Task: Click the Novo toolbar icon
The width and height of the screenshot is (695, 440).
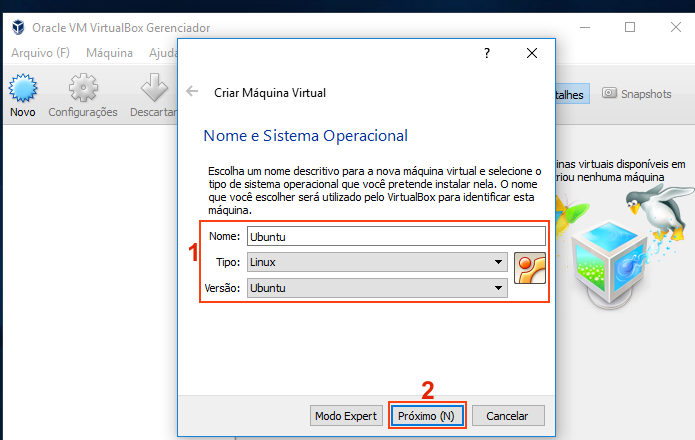Action: (23, 89)
